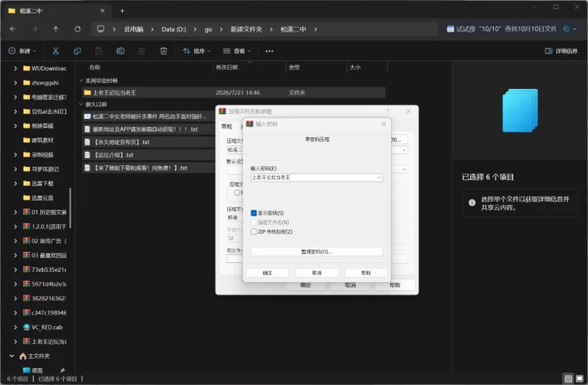
Task: Click the Delete trash can icon
Action: (x=163, y=51)
